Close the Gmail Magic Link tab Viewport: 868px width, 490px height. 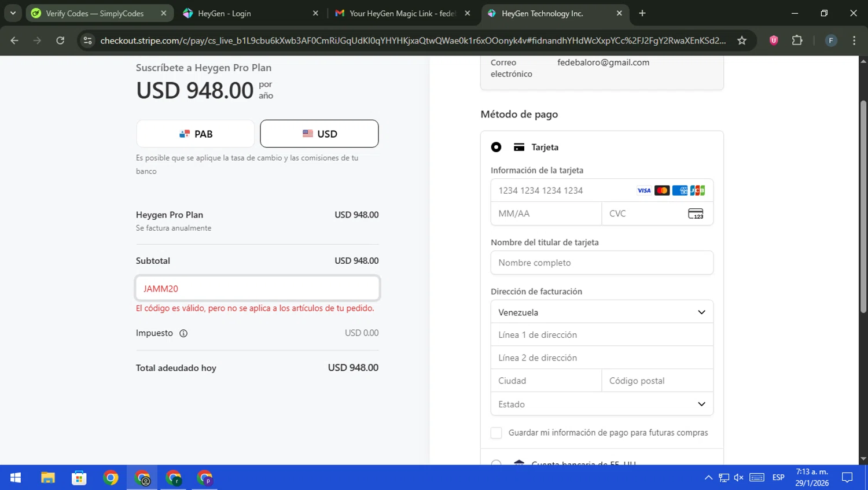coord(468,13)
